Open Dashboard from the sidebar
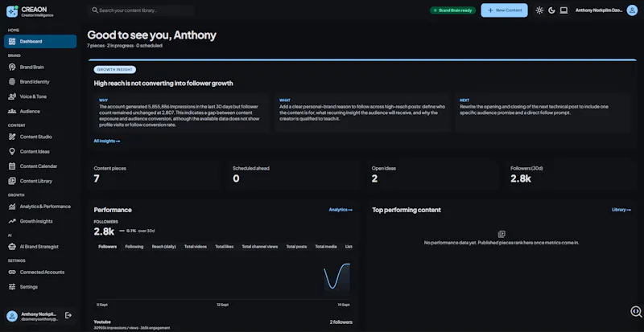Viewport: 644px width, 332px height. tap(40, 42)
